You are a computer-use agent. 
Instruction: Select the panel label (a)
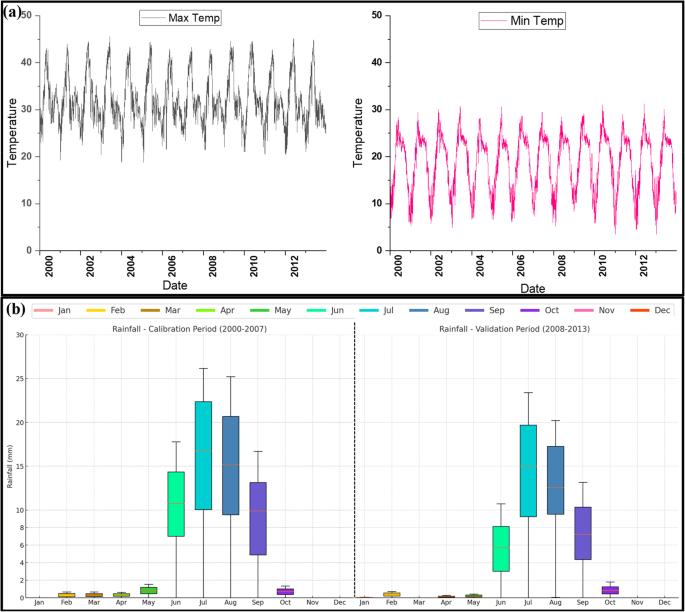(x=12, y=12)
